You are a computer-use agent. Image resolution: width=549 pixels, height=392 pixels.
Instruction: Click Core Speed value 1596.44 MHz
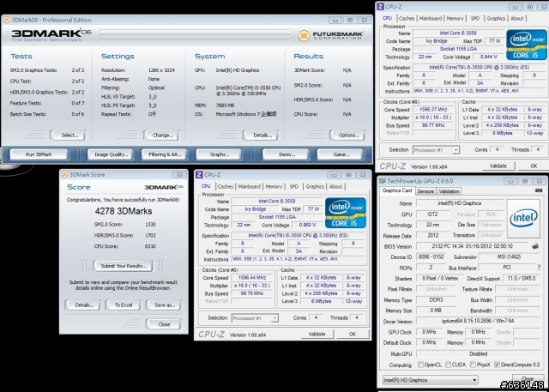251,278
